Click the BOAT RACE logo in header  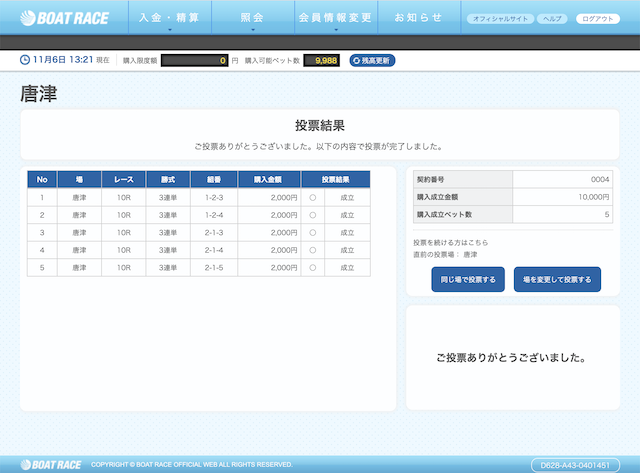point(62,18)
